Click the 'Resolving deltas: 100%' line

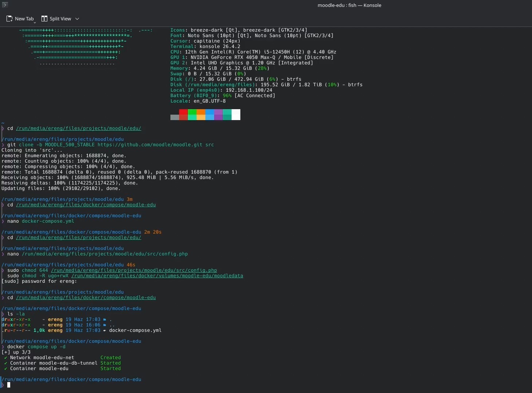pos(70,183)
